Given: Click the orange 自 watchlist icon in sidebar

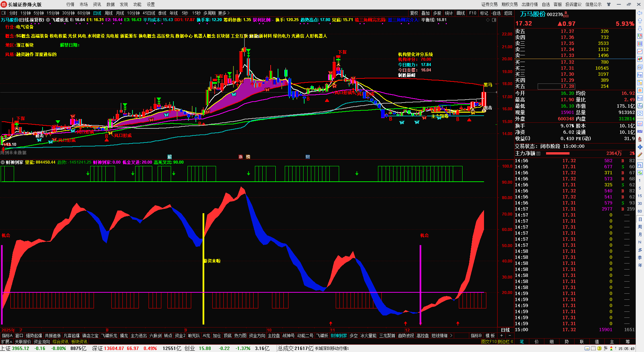Looking at the screenshot, I should tap(640, 90).
